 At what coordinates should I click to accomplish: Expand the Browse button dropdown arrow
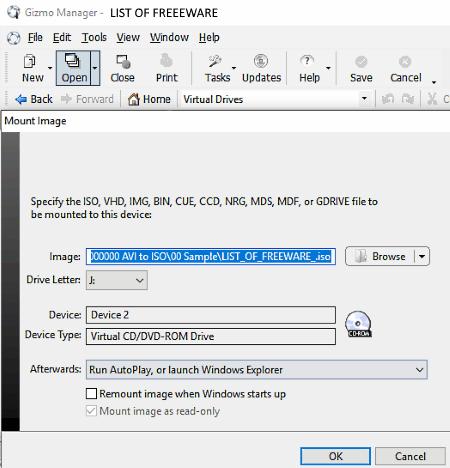[x=422, y=256]
